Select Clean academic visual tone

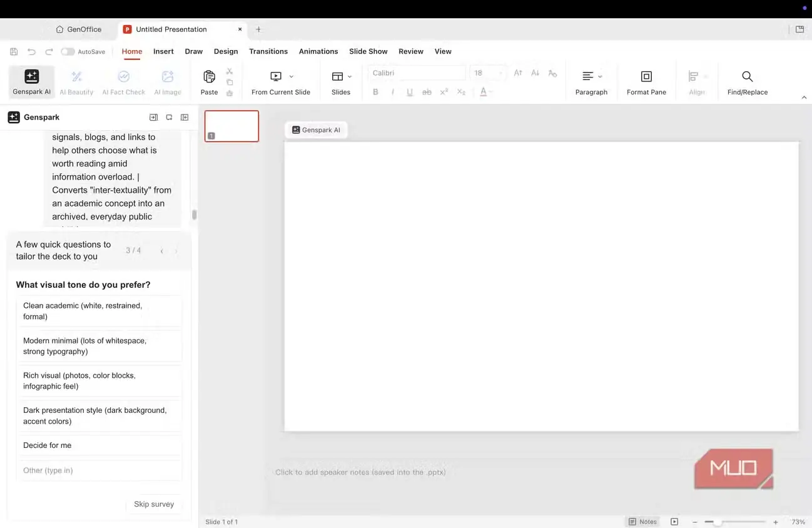tap(99, 311)
